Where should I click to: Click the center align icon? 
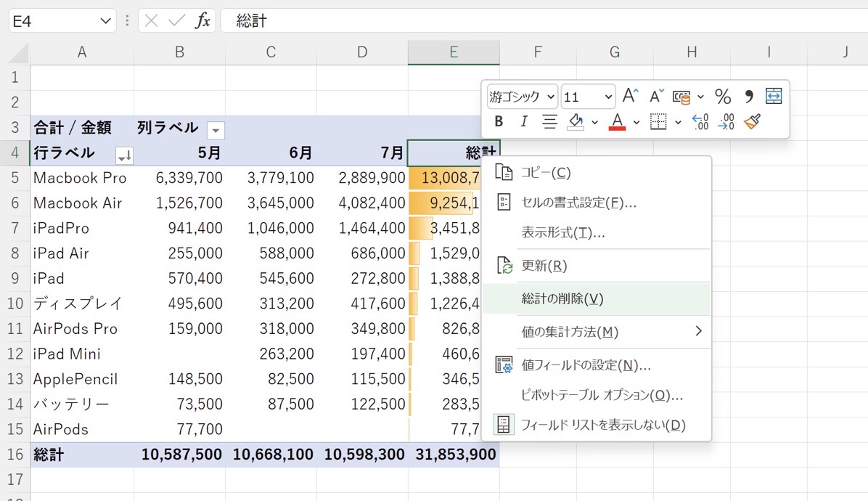(x=549, y=121)
